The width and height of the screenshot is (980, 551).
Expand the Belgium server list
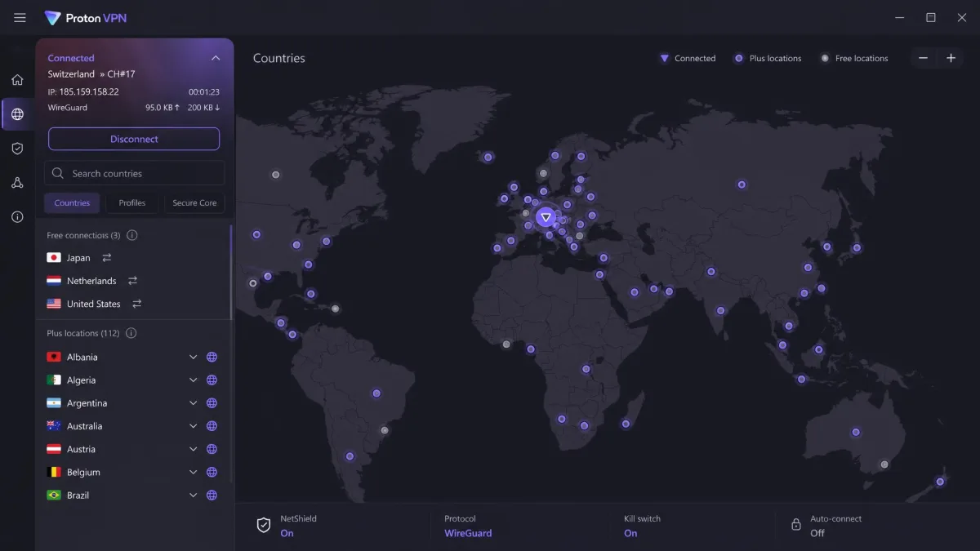194,472
